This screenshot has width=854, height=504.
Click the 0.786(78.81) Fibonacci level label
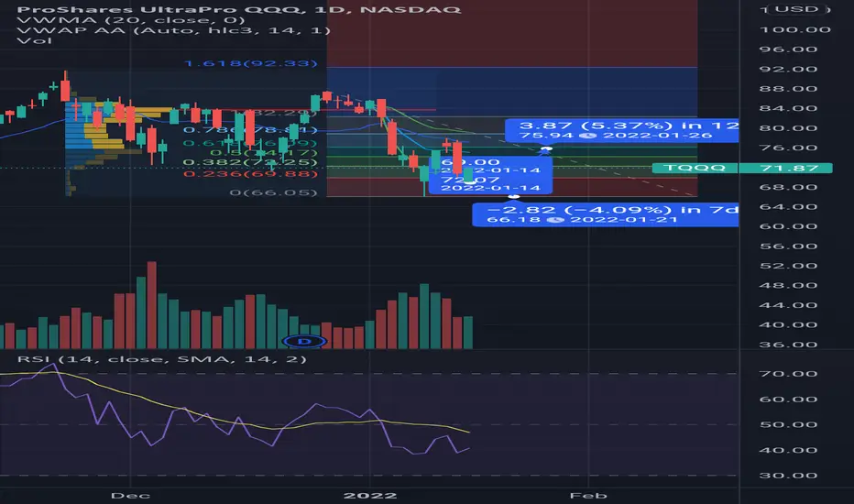click(x=250, y=130)
